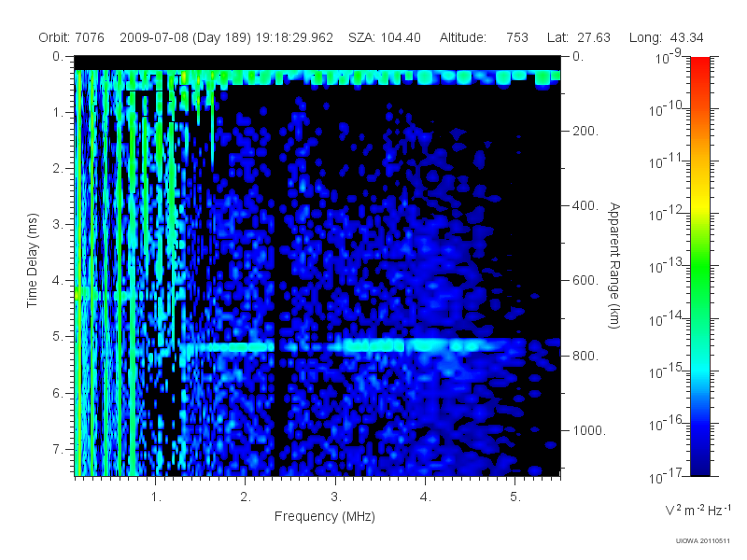This screenshot has width=747, height=560.
Task: Click the color scale unit 'V² m⁻² Hz⁻¹'
Action: (x=698, y=510)
